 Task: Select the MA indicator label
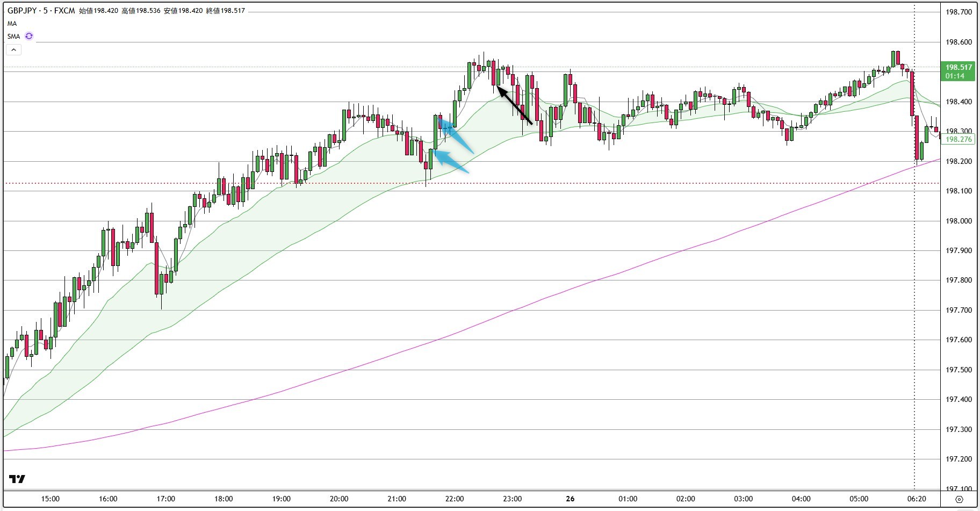(12, 24)
